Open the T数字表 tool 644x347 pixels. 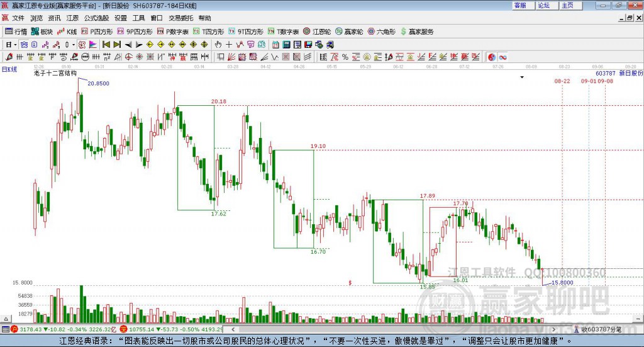coord(284,31)
